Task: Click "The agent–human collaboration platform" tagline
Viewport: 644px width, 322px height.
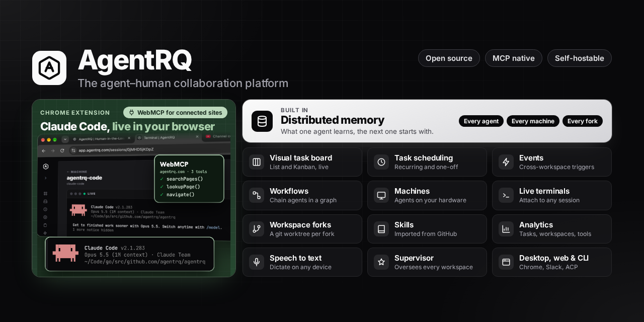Action: pos(183,84)
